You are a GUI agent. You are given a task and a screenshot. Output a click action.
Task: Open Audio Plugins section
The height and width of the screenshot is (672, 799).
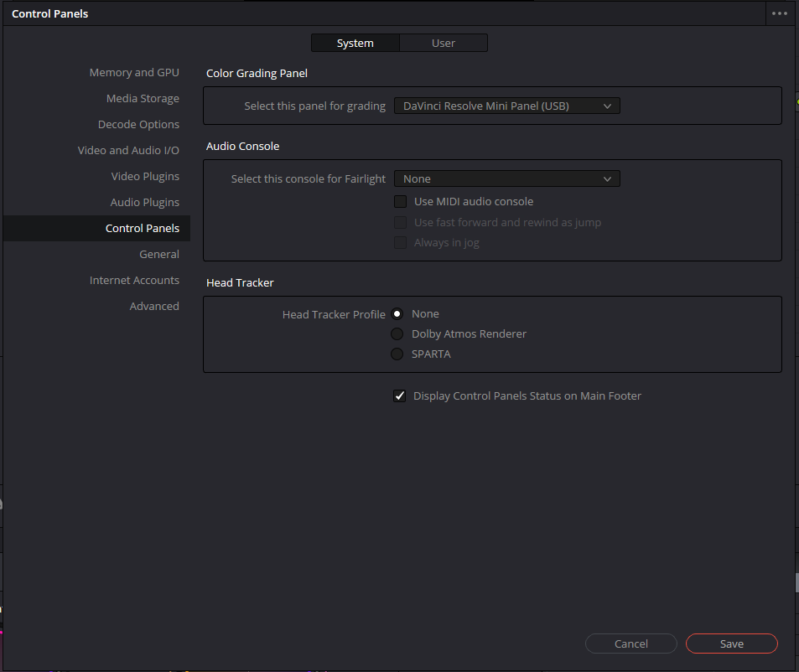point(145,203)
